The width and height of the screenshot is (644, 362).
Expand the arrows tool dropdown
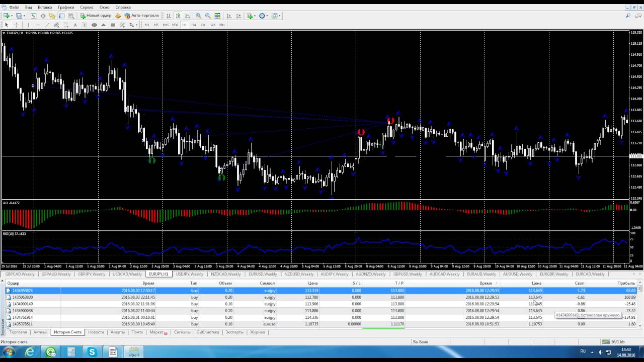pos(137,25)
